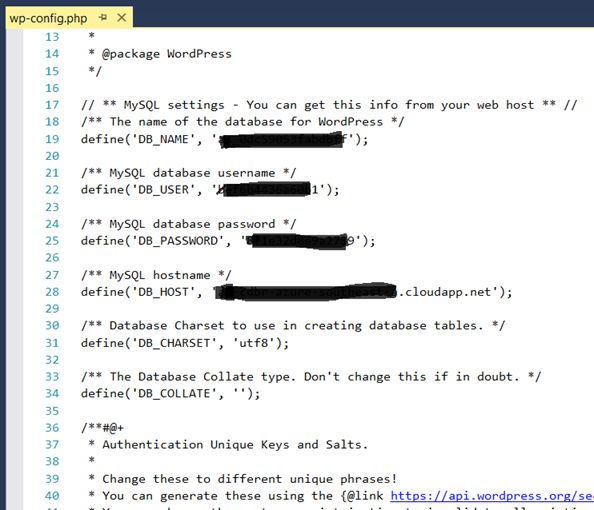The height and width of the screenshot is (510, 594).
Task: Click 'You can generate these using the' text
Action: pos(217,496)
